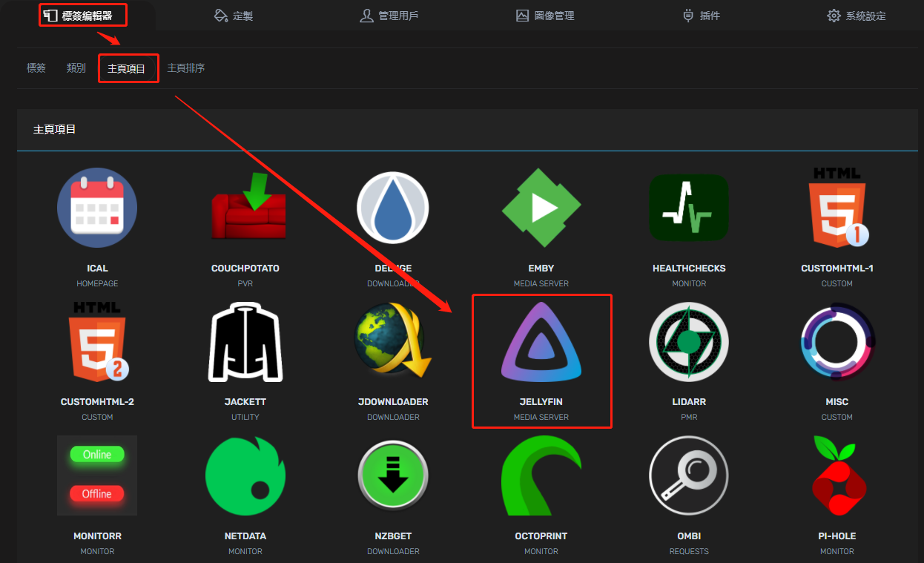Click the ICAL label text

point(97,269)
